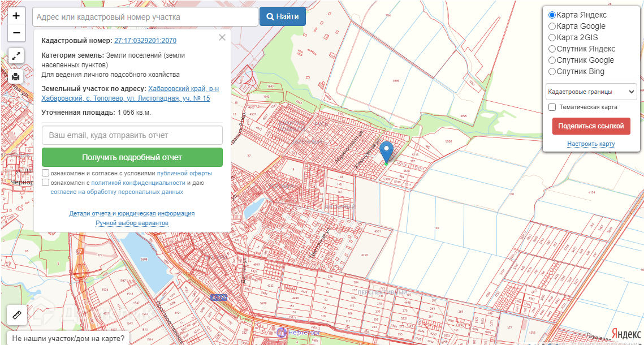Open cadastral number 27:17:0329201:2070 link
644x345 pixels.
point(145,41)
